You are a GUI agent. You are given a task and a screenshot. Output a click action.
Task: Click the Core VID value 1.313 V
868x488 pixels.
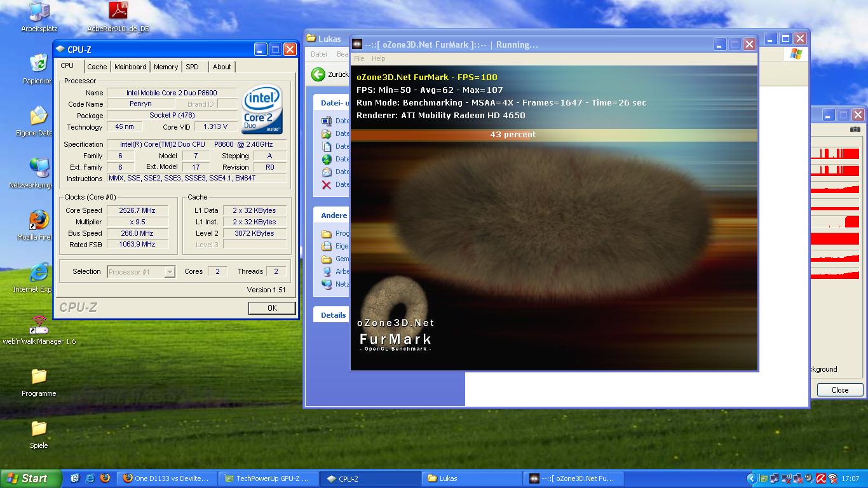pyautogui.click(x=215, y=127)
